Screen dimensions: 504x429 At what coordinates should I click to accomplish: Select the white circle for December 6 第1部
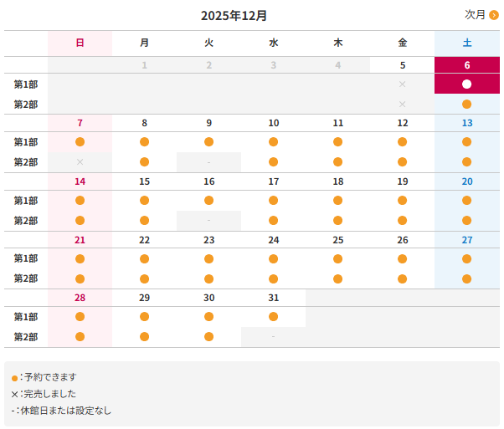coord(466,84)
